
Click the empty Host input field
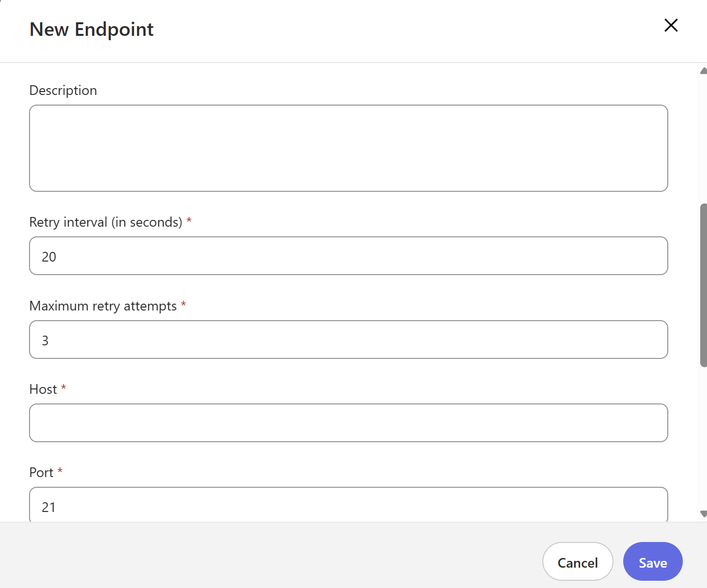click(349, 423)
